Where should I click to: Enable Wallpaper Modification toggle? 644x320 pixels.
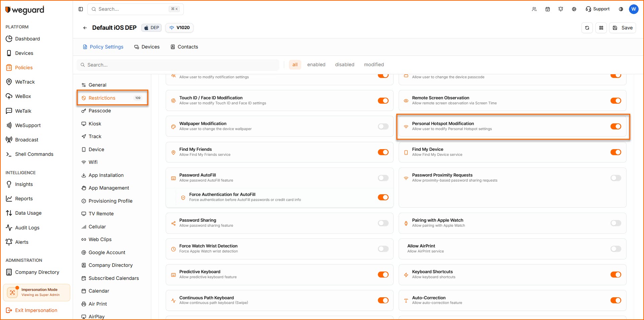pyautogui.click(x=383, y=126)
